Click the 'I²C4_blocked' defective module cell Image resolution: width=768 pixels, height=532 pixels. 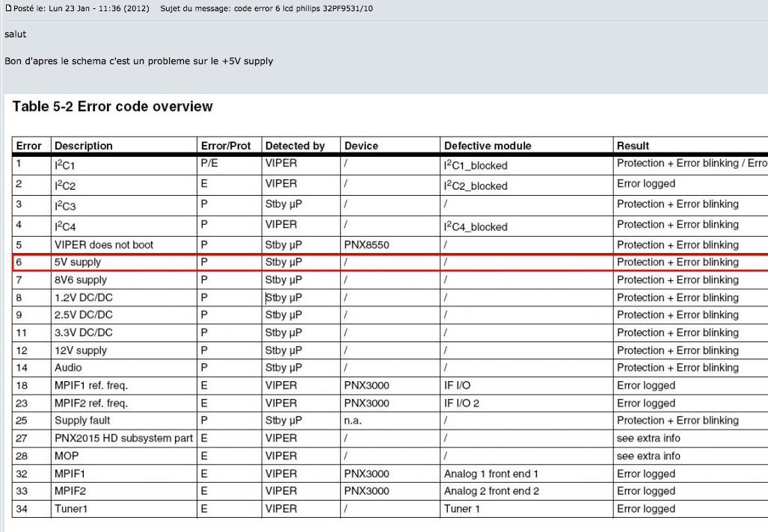point(476,226)
